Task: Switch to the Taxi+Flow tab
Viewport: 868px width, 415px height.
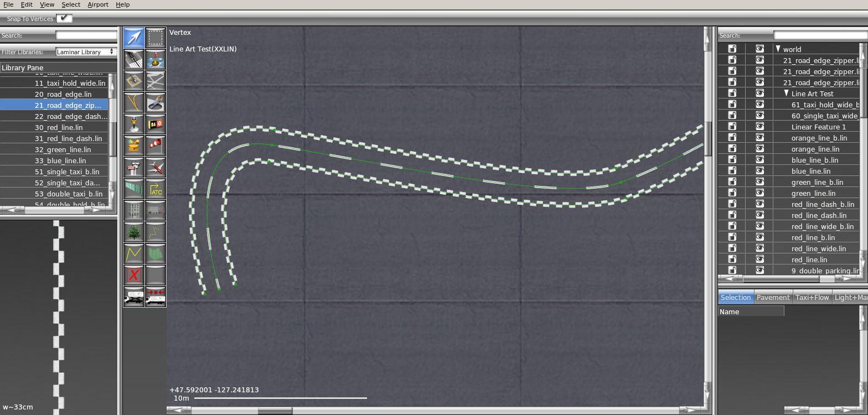Action: 812,297
